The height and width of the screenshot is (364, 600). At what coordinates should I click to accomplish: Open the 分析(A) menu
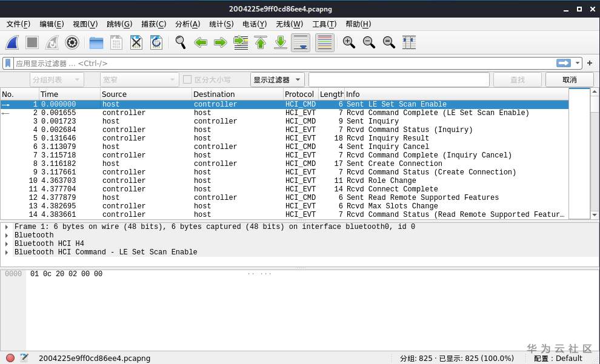pyautogui.click(x=187, y=24)
